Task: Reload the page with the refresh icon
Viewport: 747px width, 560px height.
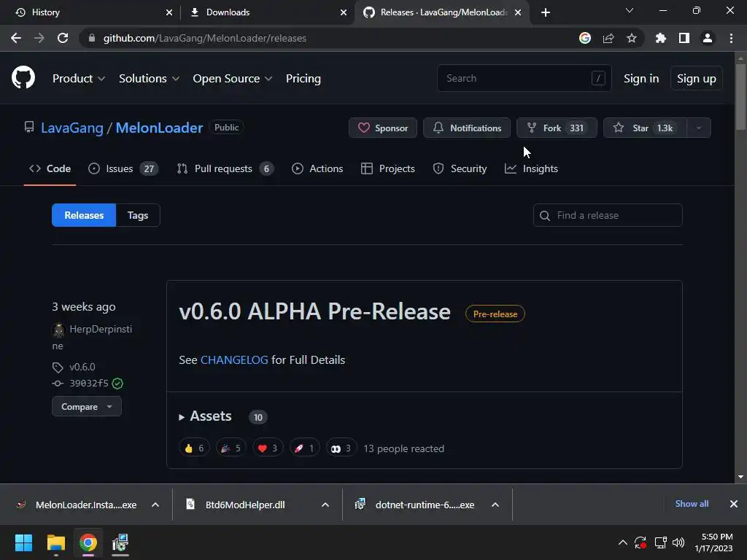Action: [63, 38]
